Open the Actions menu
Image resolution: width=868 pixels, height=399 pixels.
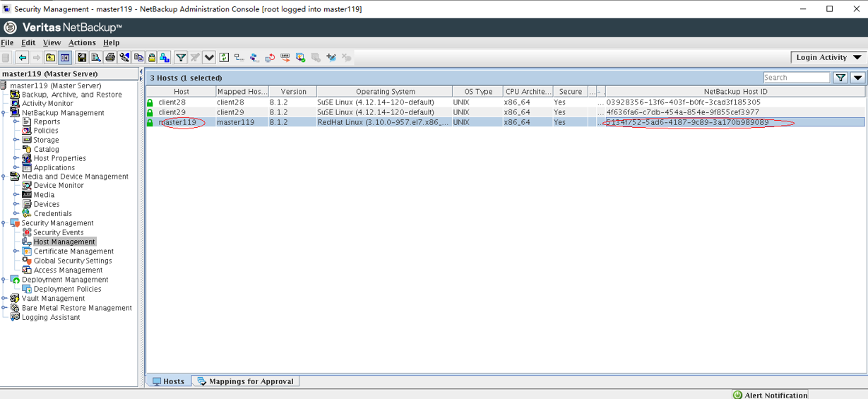click(82, 43)
